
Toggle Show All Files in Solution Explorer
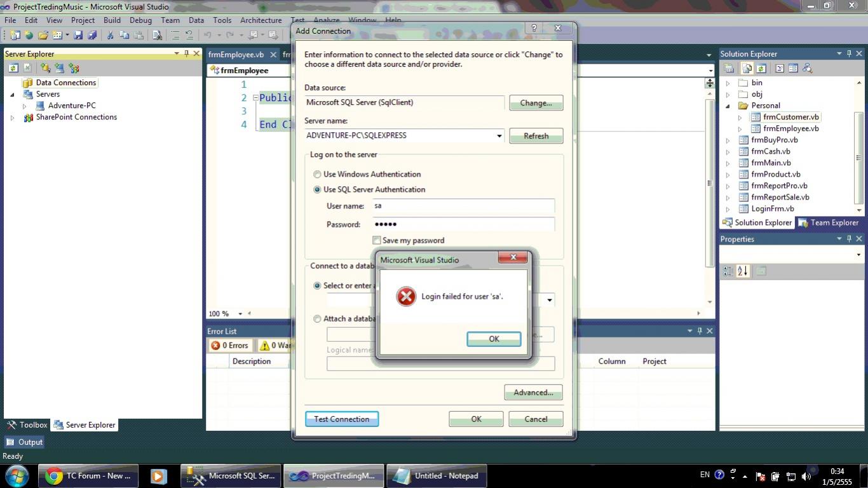click(x=747, y=68)
